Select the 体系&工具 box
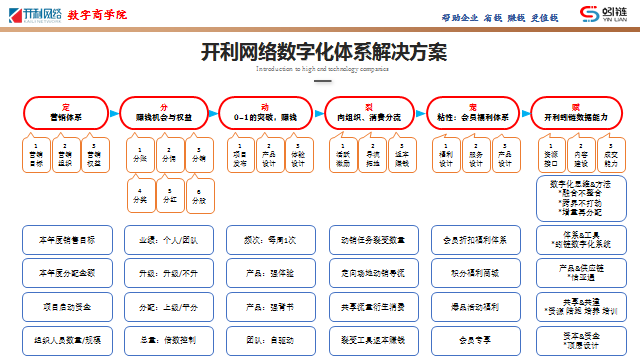This screenshot has width=640, height=360. pyautogui.click(x=581, y=240)
